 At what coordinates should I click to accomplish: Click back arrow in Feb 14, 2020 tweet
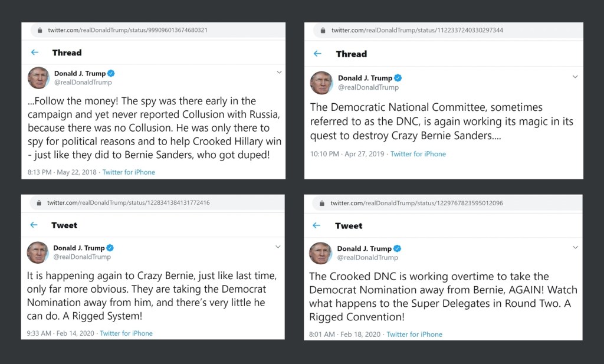34,225
